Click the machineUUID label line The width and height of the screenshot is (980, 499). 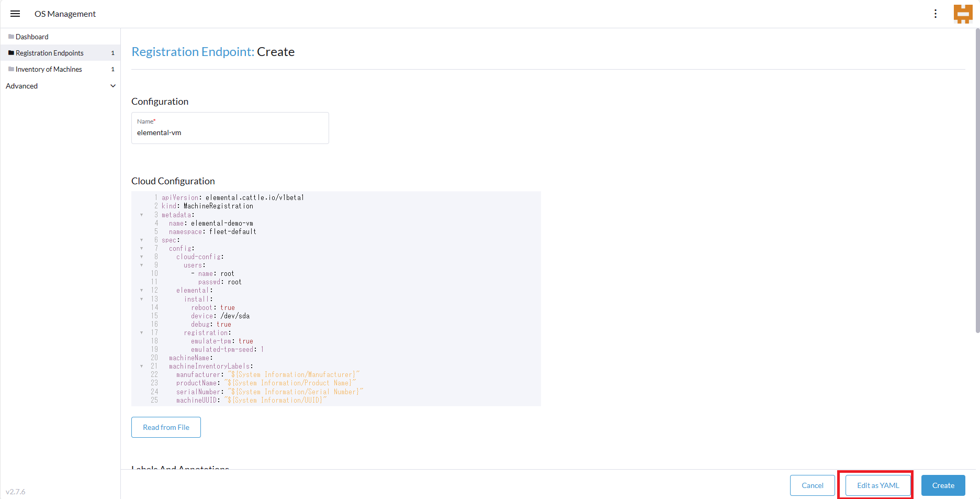251,400
